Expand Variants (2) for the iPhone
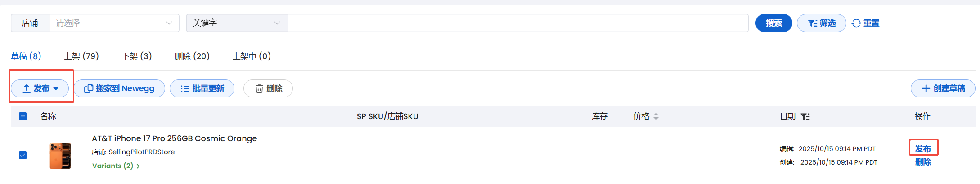 pyautogui.click(x=116, y=166)
